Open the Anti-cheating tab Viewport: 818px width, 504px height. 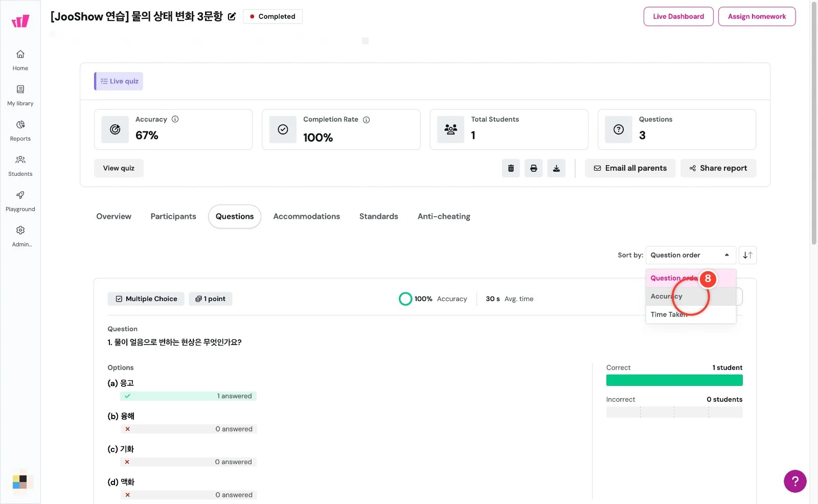pos(444,216)
